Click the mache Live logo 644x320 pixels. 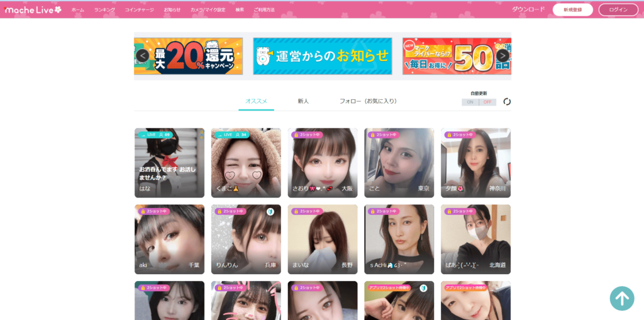pos(33,9)
